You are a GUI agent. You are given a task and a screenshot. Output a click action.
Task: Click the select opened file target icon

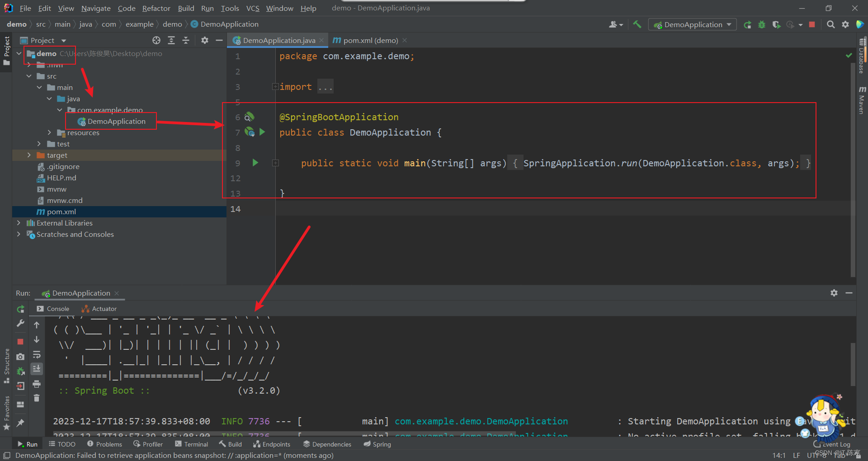(x=156, y=40)
